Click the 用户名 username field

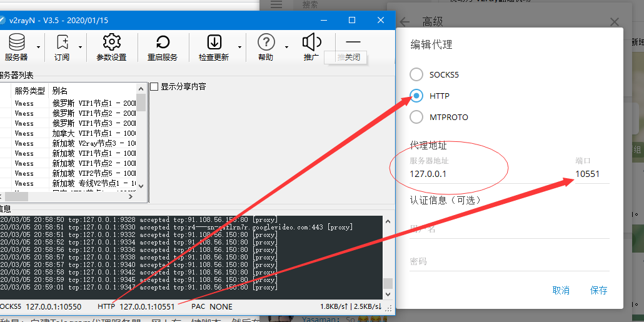[510, 229]
